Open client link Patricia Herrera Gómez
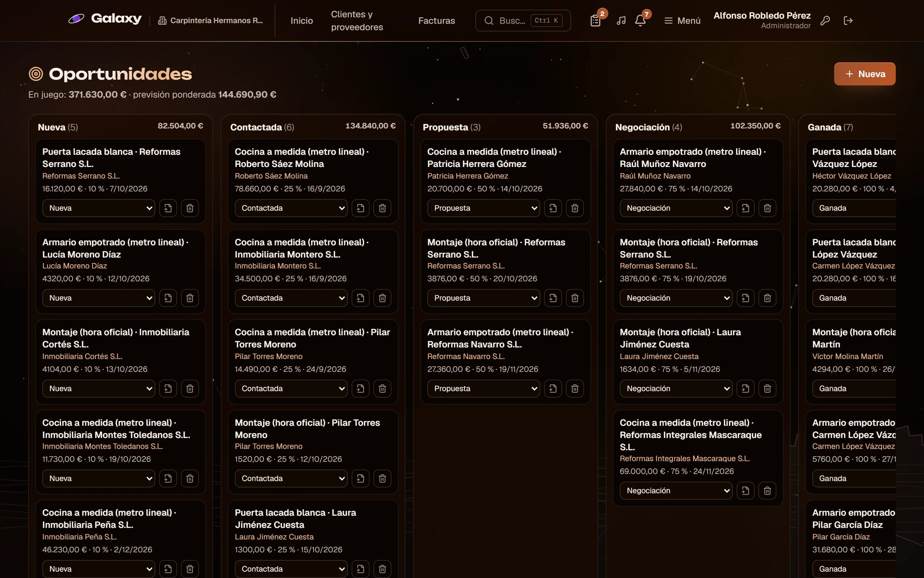Viewport: 924px width, 578px height. coord(468,176)
